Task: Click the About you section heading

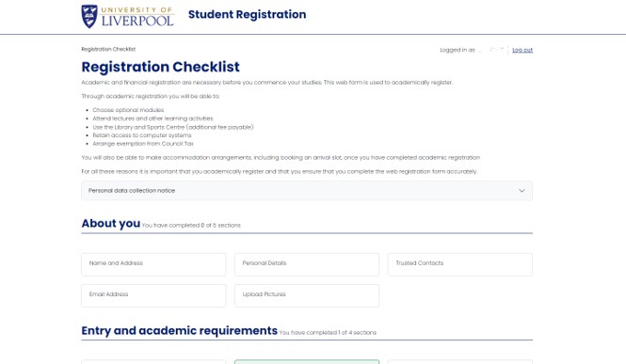Action: click(x=110, y=223)
